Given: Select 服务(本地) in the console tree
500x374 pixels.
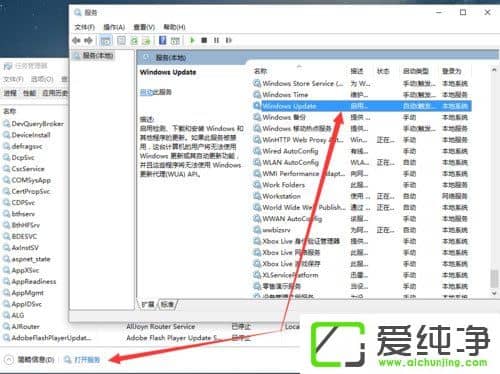Looking at the screenshot, I should [x=94, y=55].
